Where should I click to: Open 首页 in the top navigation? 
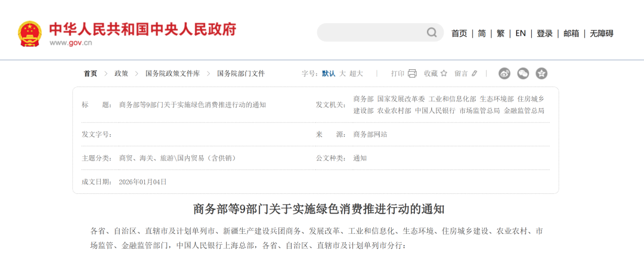pyautogui.click(x=459, y=33)
